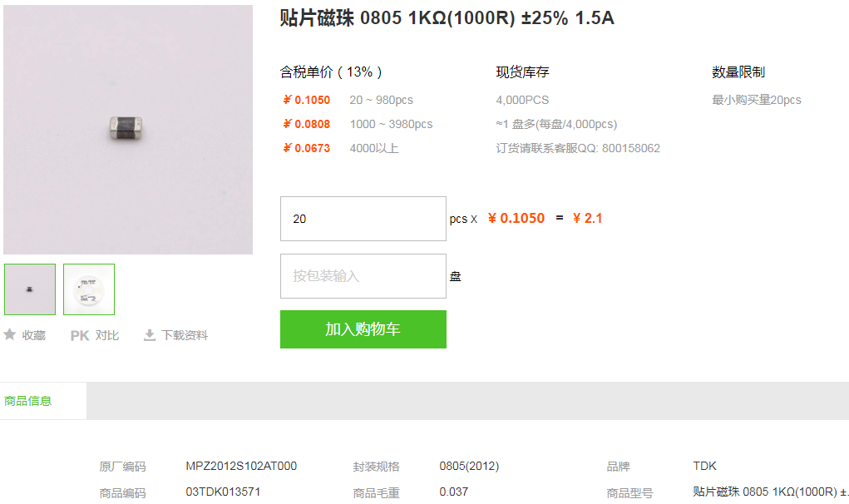849x504 pixels.
Task: Click the 对比 compare link
Action: pyautogui.click(x=107, y=336)
